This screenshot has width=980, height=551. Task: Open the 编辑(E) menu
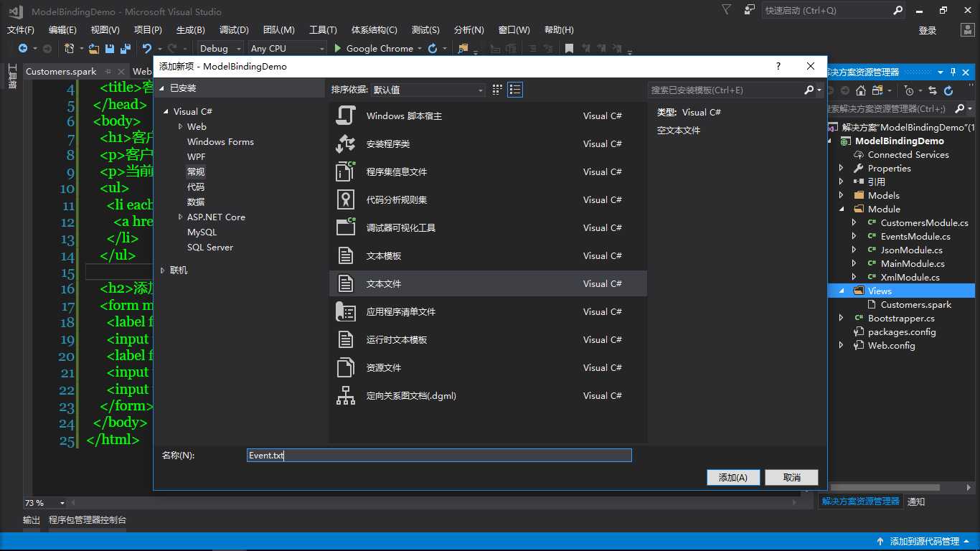tap(62, 29)
